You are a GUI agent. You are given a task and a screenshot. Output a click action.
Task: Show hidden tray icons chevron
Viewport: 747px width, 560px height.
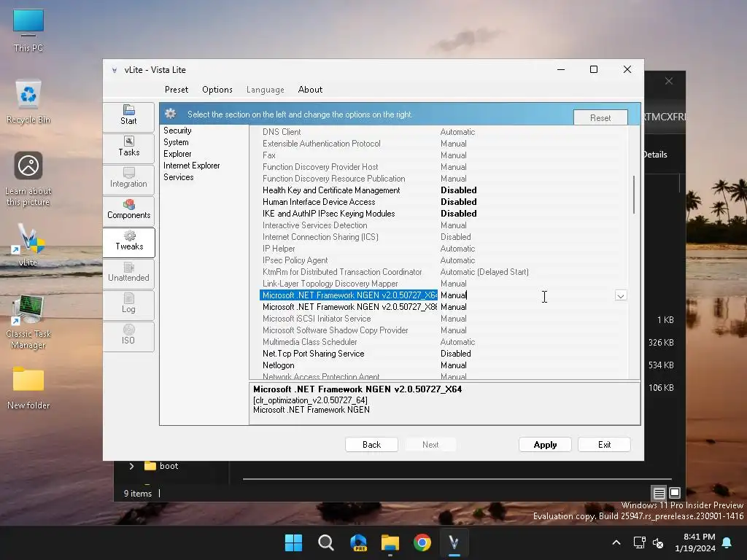(616, 542)
